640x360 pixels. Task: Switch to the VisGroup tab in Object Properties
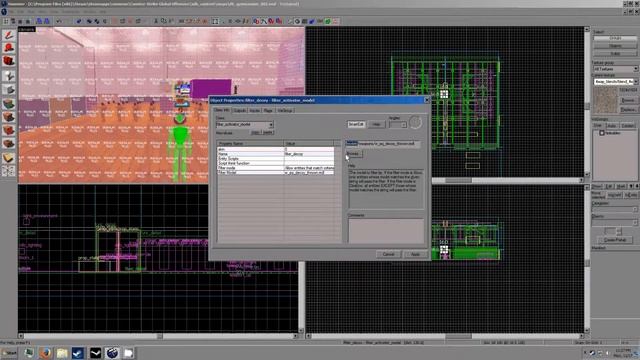click(285, 111)
